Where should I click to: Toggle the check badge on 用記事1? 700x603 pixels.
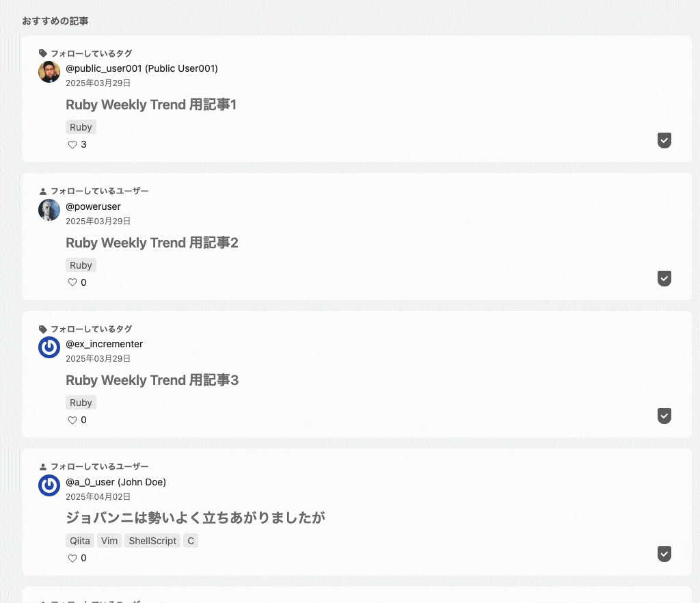(664, 140)
